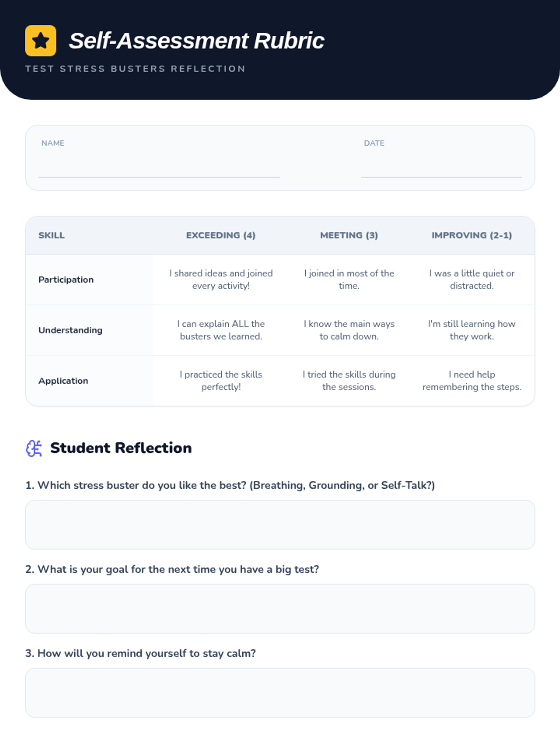Click the yellow star icon in header
The image size is (560, 747).
point(41,41)
